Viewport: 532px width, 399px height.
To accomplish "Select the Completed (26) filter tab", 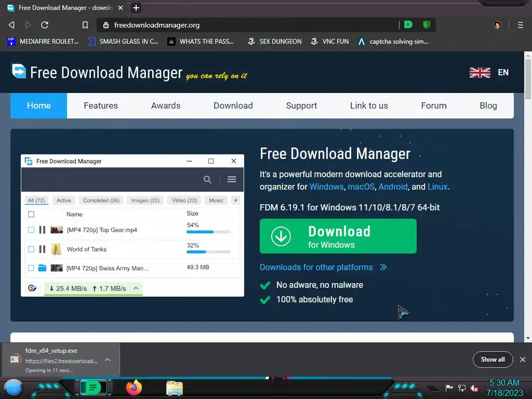I will (101, 201).
